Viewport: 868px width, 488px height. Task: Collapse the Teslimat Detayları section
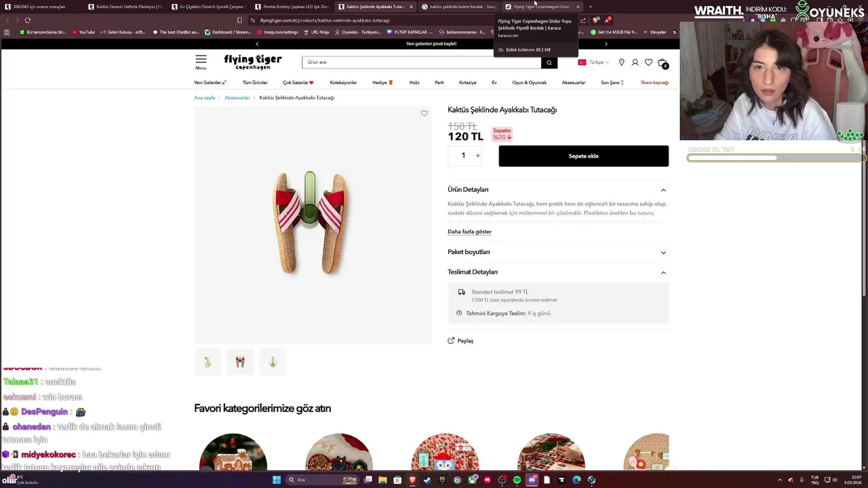(663, 272)
